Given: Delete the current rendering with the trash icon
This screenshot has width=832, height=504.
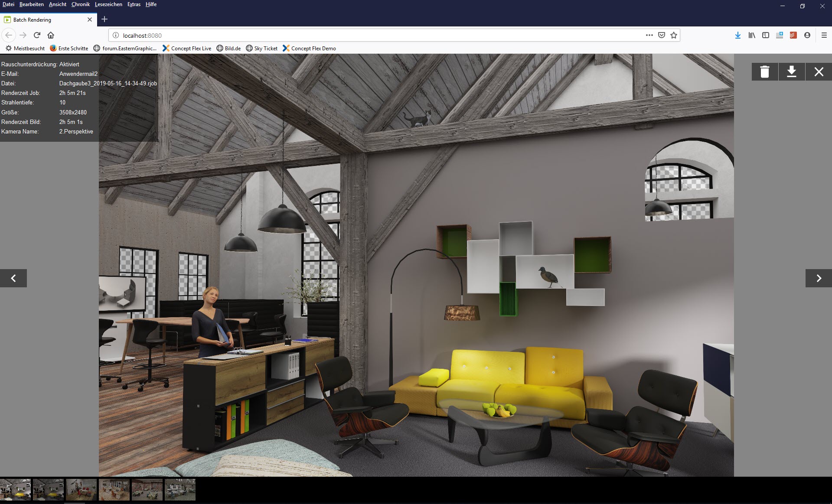Looking at the screenshot, I should 765,72.
